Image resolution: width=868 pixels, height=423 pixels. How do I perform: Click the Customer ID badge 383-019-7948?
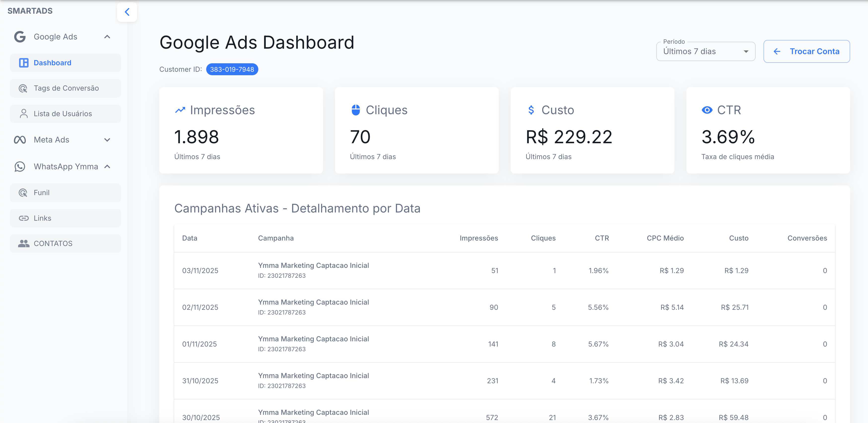232,69
